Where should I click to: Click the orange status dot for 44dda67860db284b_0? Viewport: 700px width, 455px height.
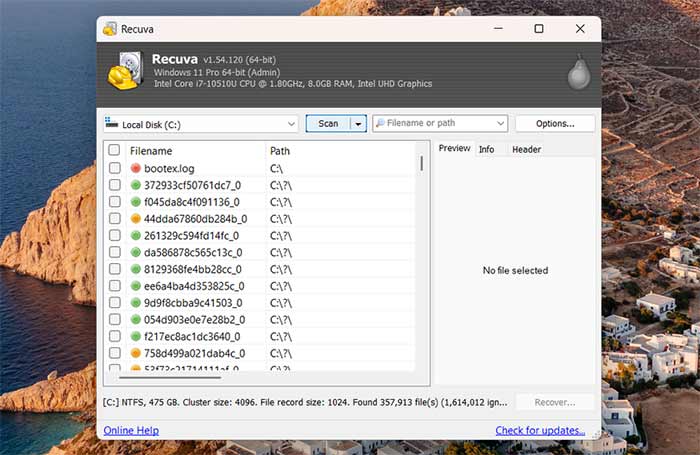(136, 219)
